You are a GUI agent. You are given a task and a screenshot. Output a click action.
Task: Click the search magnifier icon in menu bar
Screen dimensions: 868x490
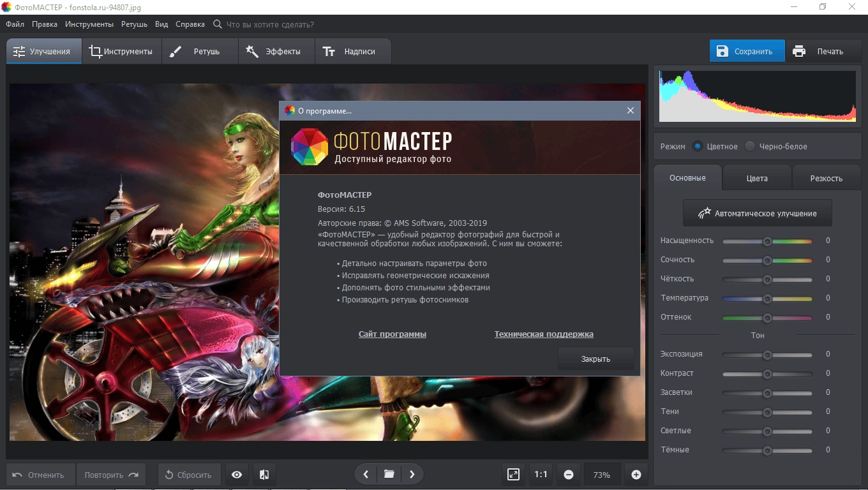pyautogui.click(x=218, y=24)
